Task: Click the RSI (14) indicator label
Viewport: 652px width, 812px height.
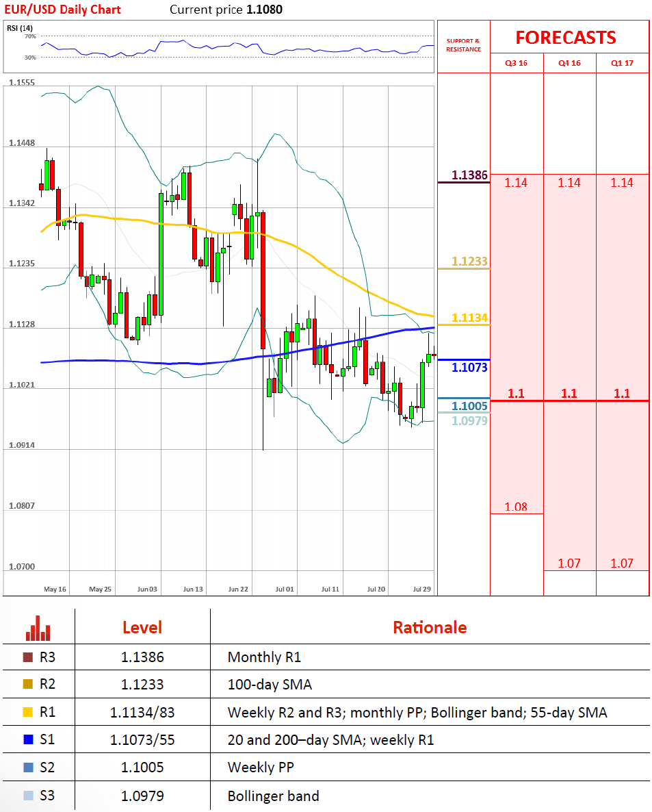Action: click(20, 28)
